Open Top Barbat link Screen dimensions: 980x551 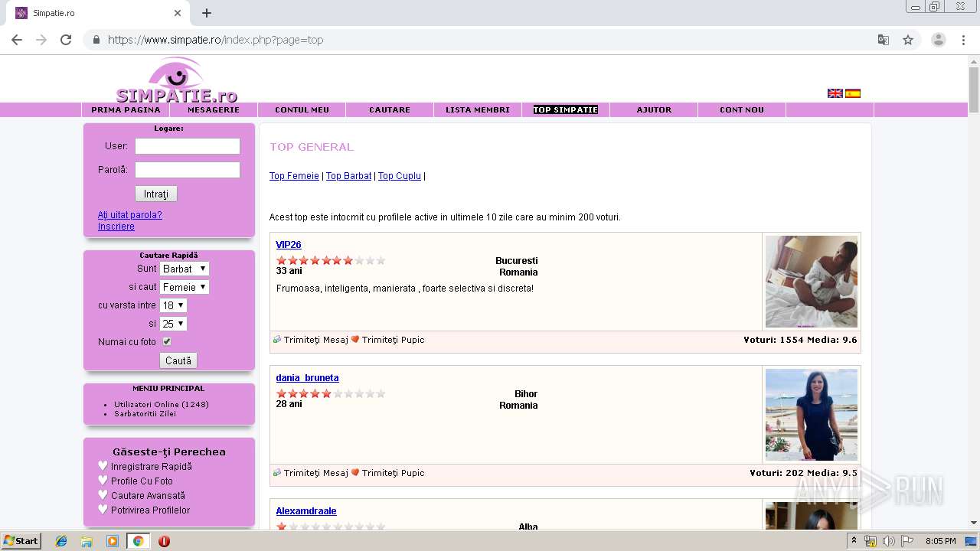click(348, 176)
